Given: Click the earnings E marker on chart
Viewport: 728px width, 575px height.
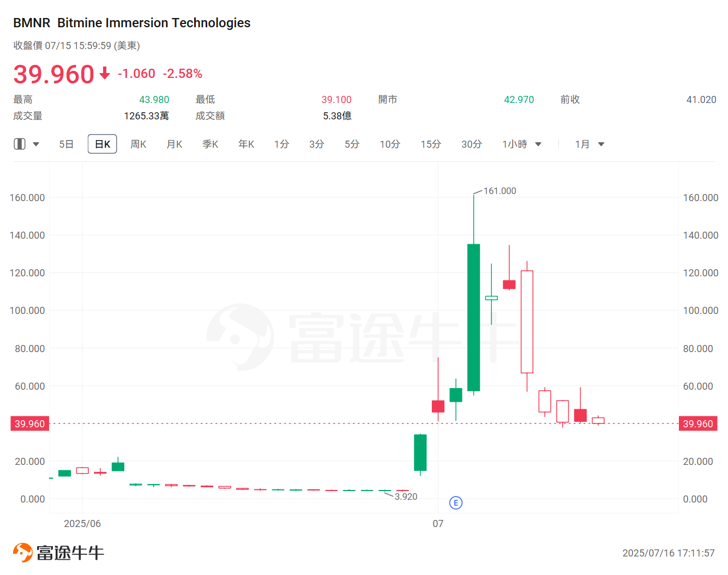Looking at the screenshot, I should 456,503.
